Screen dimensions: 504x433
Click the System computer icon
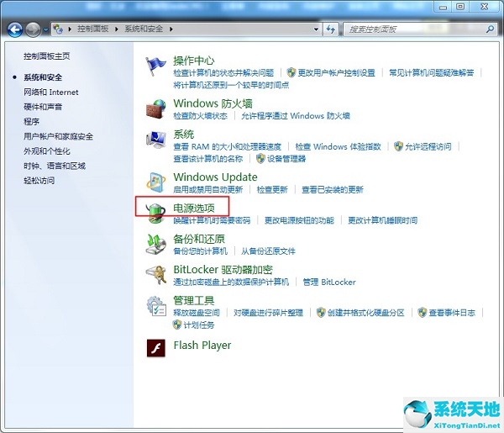coord(156,140)
